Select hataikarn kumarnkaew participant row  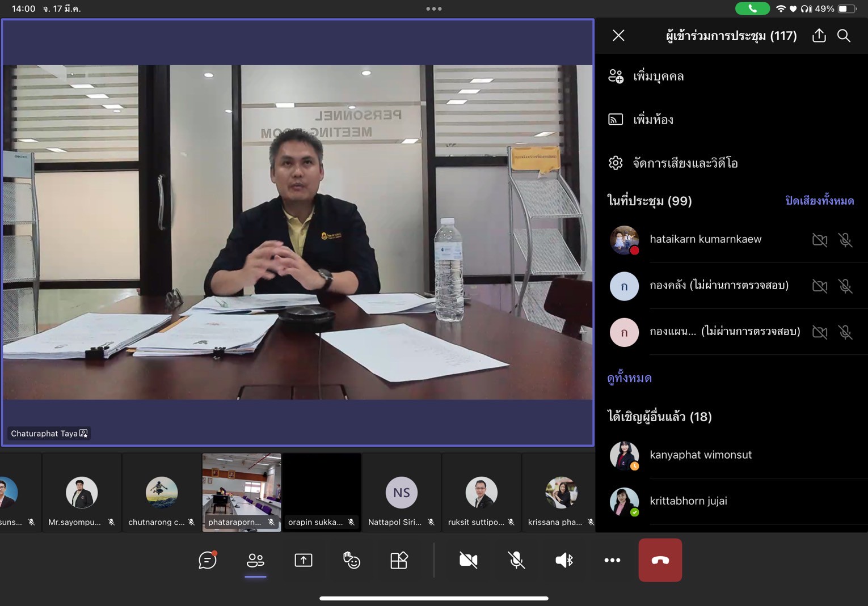point(732,239)
